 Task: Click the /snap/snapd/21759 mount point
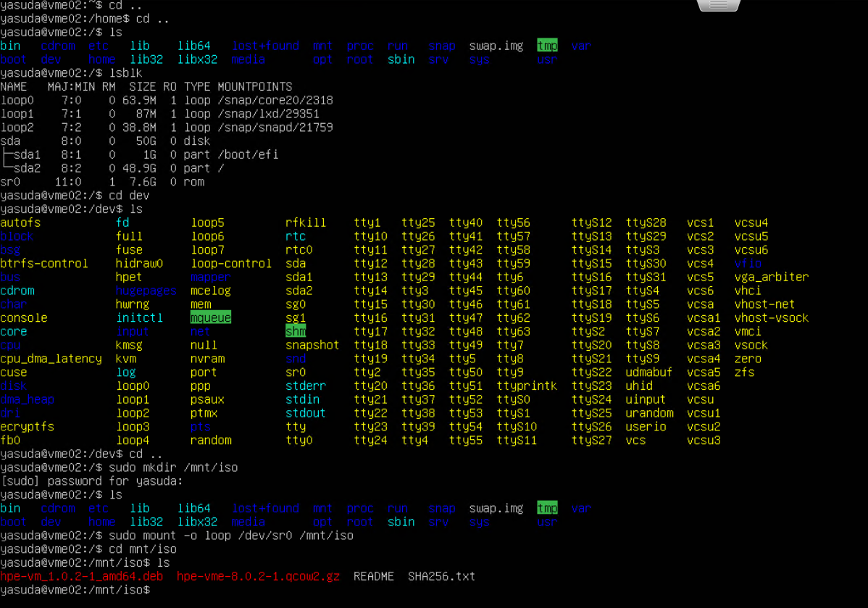275,128
